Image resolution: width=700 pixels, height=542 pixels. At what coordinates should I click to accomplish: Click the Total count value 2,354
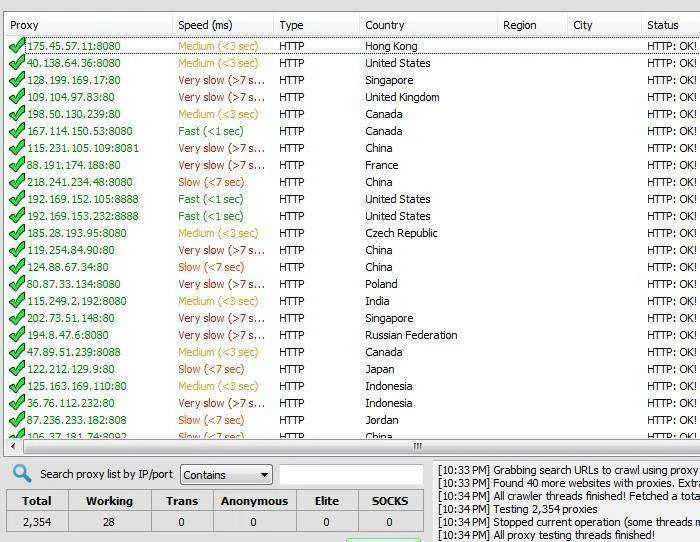37,521
